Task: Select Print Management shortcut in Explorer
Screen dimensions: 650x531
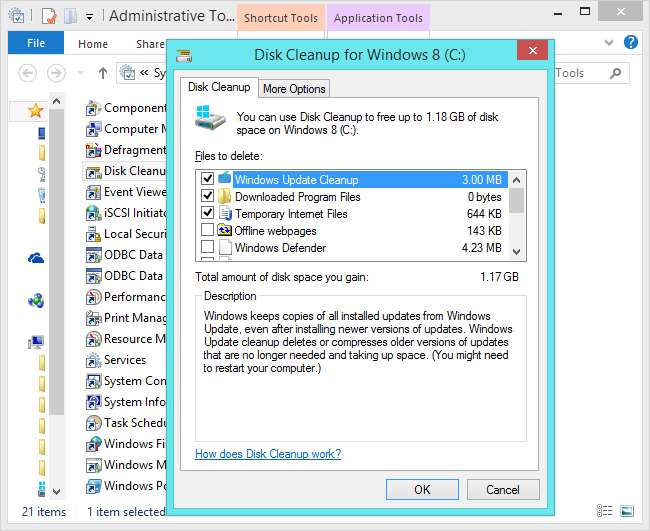Action: click(x=125, y=318)
